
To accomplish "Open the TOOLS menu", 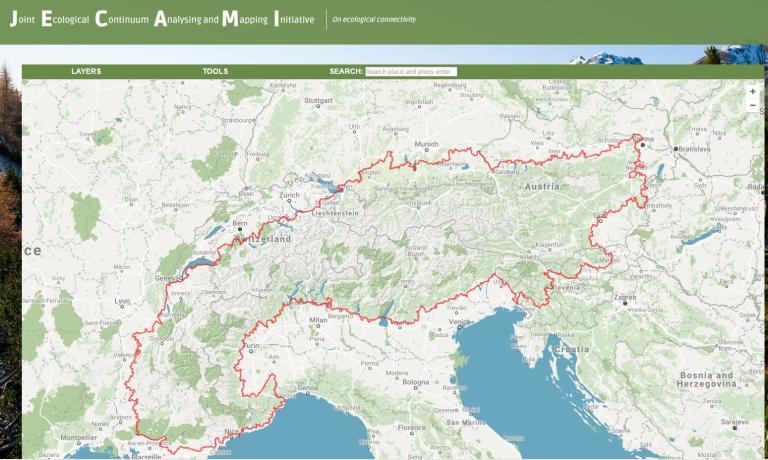I will [x=215, y=72].
